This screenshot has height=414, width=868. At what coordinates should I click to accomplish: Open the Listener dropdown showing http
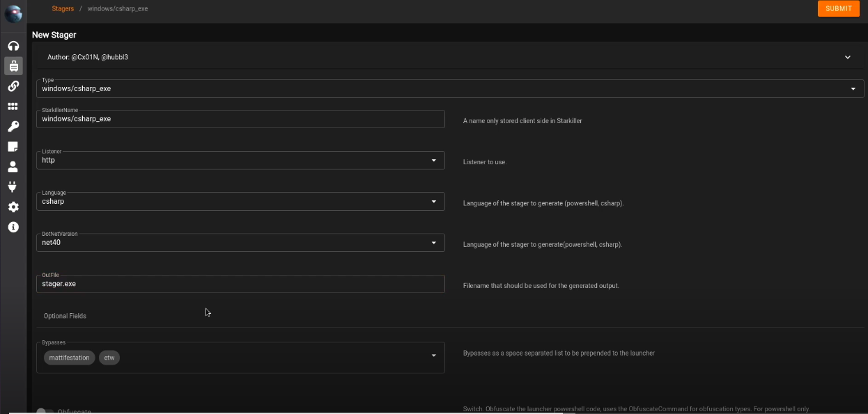coord(433,160)
